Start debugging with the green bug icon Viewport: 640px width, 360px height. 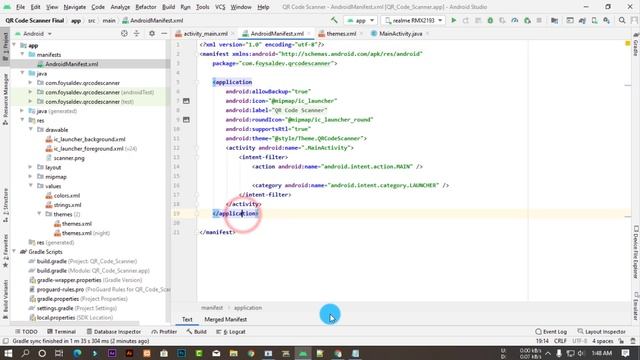[490, 20]
